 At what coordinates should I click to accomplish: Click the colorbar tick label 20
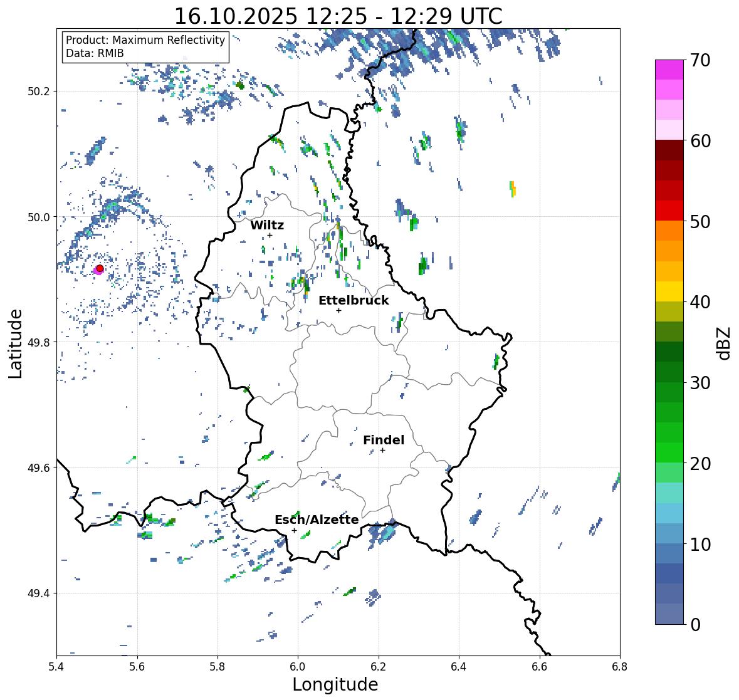click(x=700, y=464)
